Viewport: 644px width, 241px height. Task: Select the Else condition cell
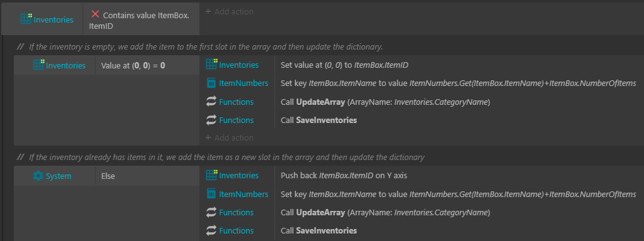coord(147,176)
